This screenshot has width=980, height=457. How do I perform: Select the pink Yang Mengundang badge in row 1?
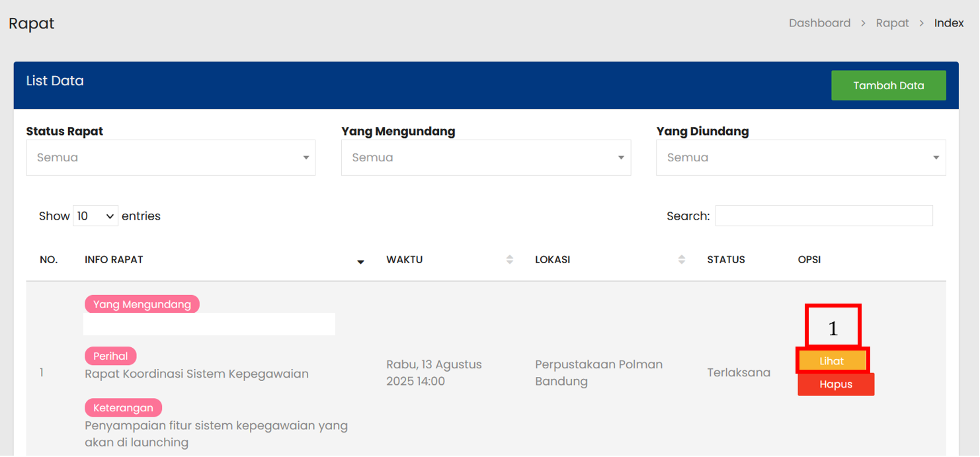pyautogui.click(x=142, y=304)
